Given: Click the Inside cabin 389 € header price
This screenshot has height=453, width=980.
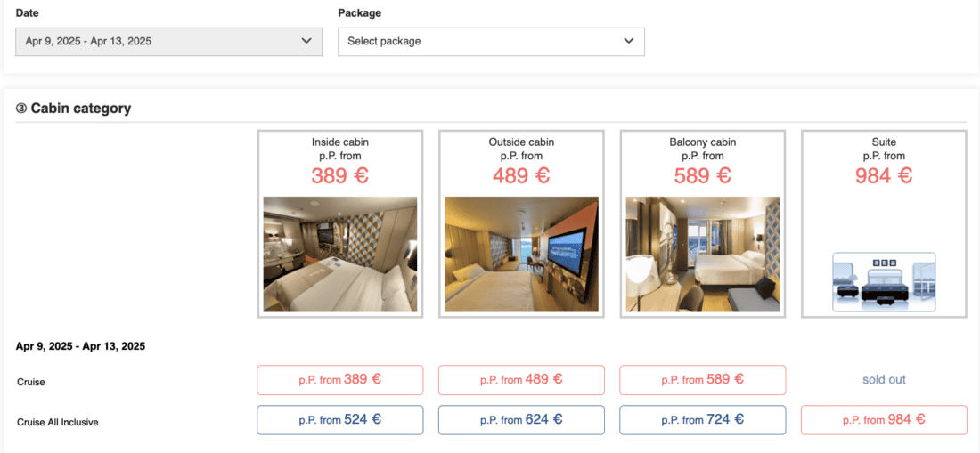Looking at the screenshot, I should (340, 175).
